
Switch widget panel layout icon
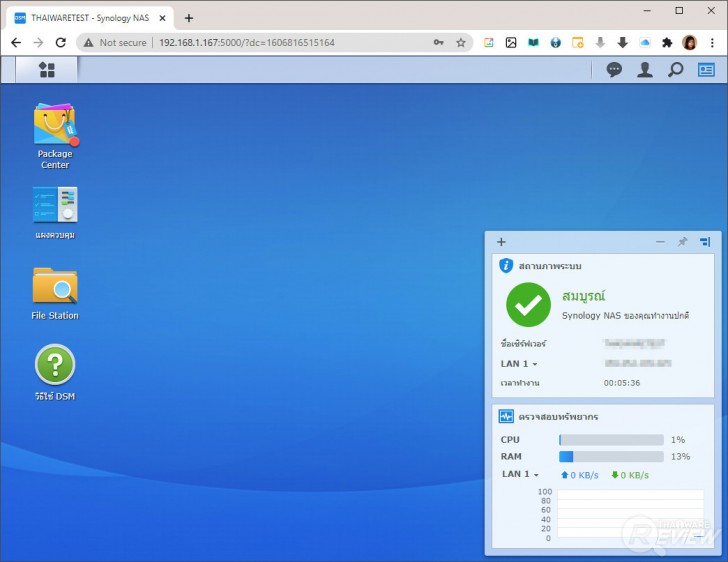(705, 242)
